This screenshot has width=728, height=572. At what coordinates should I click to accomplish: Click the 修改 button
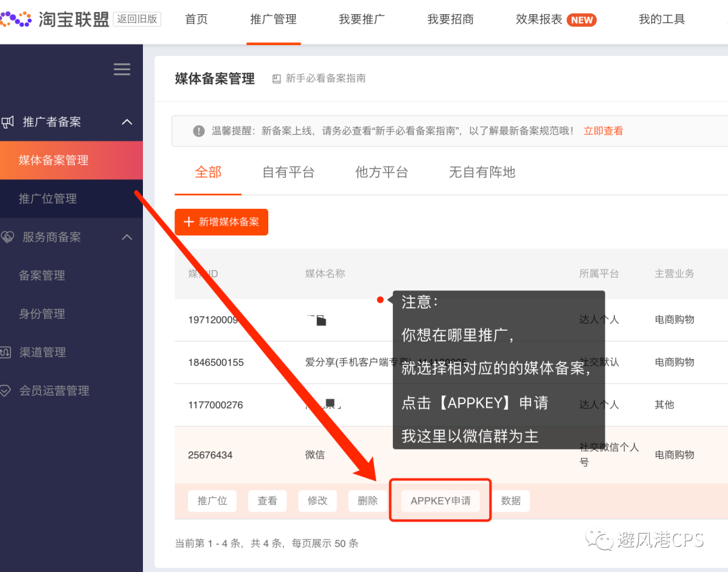tap(317, 501)
